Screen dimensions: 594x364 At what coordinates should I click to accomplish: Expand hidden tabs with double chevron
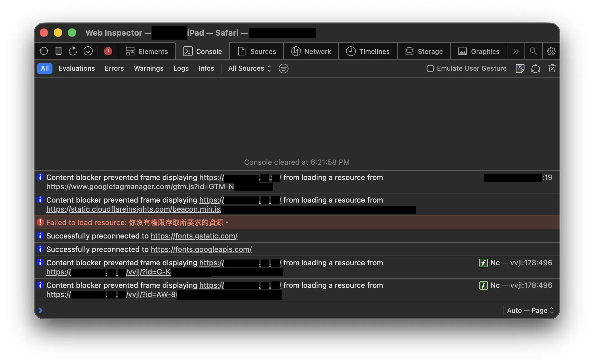(x=516, y=51)
